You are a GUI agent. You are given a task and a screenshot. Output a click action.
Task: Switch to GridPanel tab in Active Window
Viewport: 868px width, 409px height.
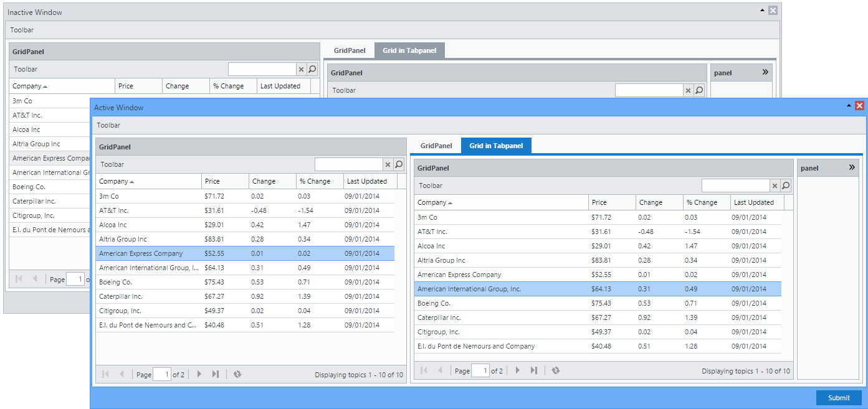click(436, 146)
